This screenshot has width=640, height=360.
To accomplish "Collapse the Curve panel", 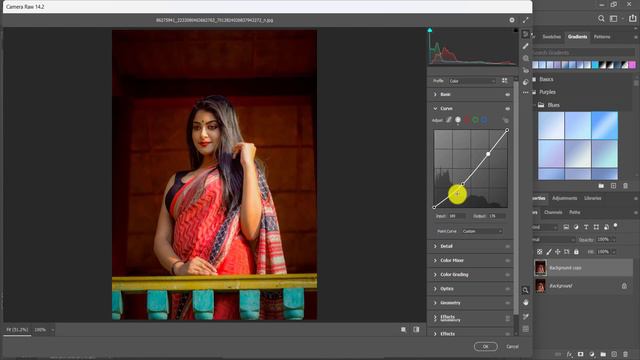I will (x=435, y=109).
